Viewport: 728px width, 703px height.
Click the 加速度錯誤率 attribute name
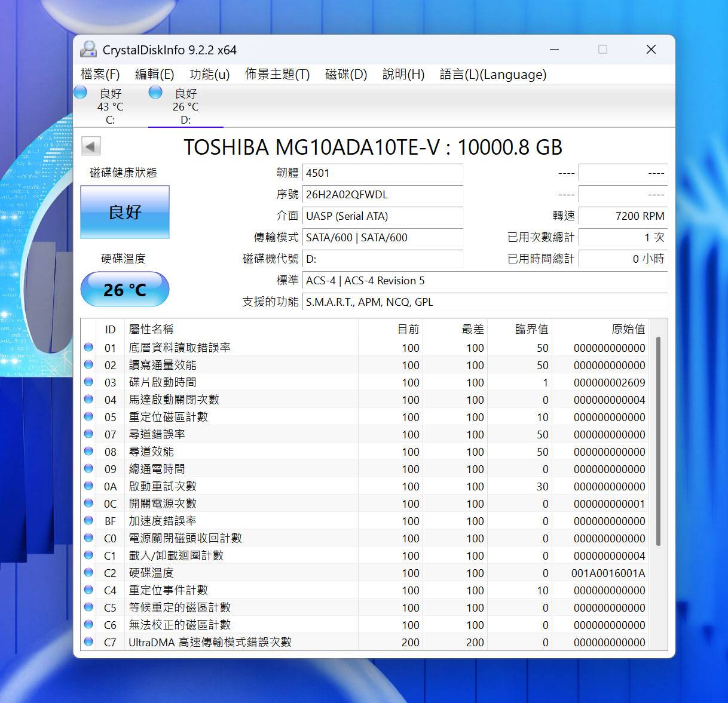(x=163, y=521)
